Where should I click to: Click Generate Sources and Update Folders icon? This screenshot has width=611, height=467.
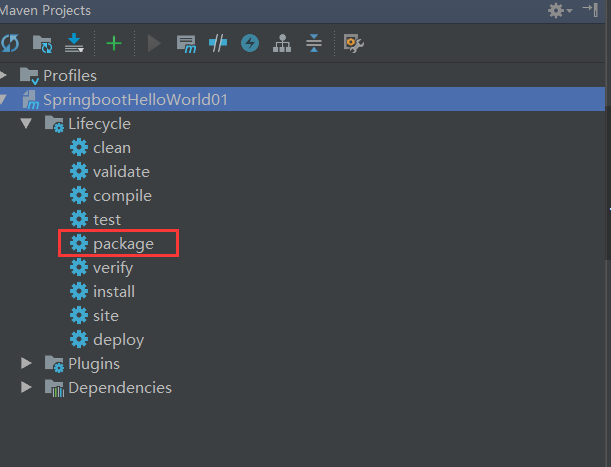click(42, 44)
